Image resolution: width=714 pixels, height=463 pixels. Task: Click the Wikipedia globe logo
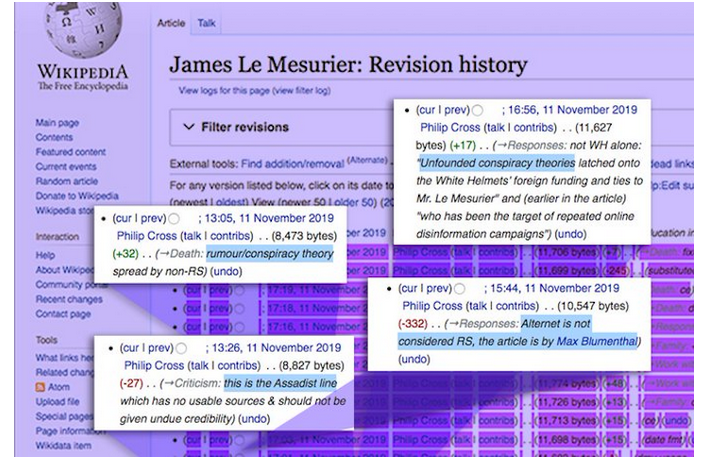pyautogui.click(x=83, y=29)
